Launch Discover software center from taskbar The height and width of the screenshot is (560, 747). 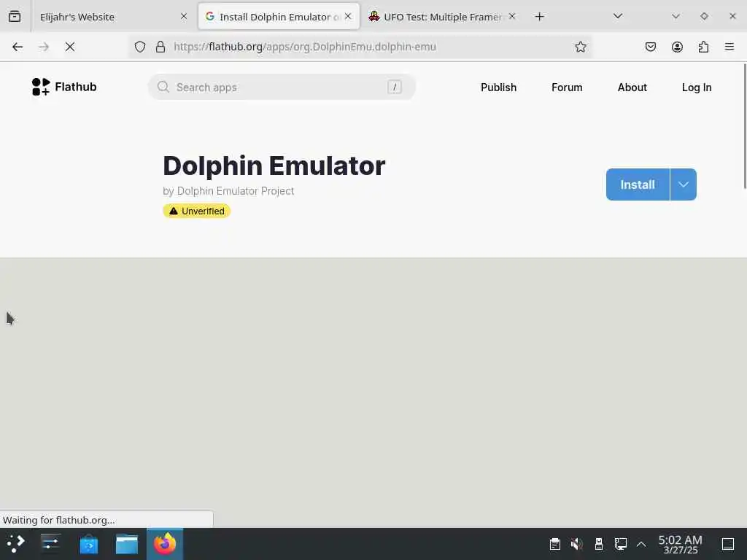point(88,544)
